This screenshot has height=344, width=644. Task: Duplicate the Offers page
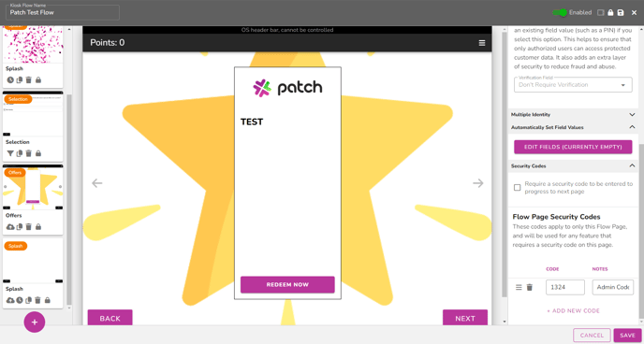click(x=20, y=227)
